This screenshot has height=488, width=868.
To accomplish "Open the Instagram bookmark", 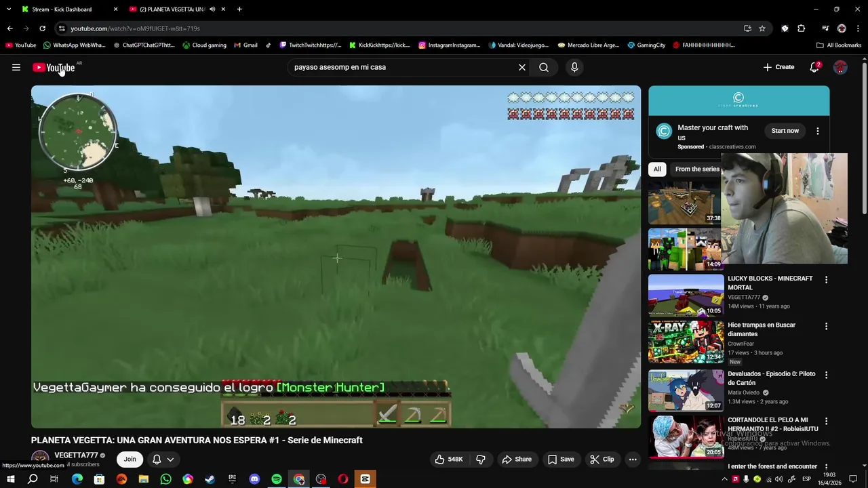I will click(450, 45).
